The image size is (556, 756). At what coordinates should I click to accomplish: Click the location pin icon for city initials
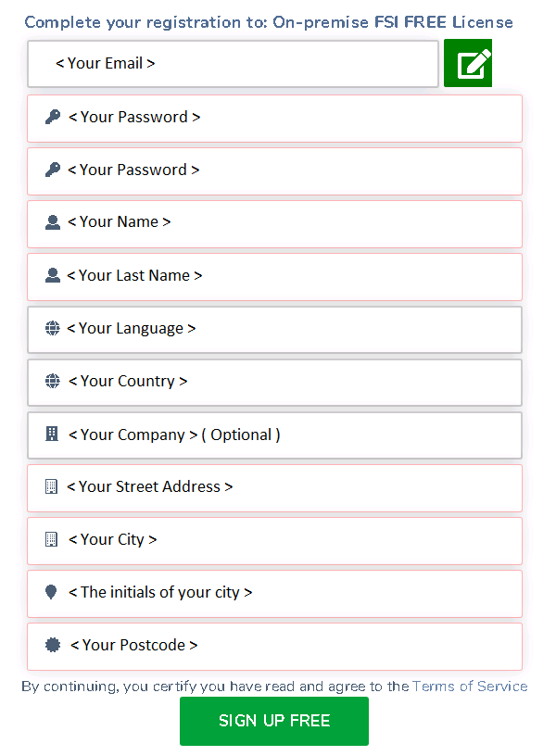(x=52, y=592)
